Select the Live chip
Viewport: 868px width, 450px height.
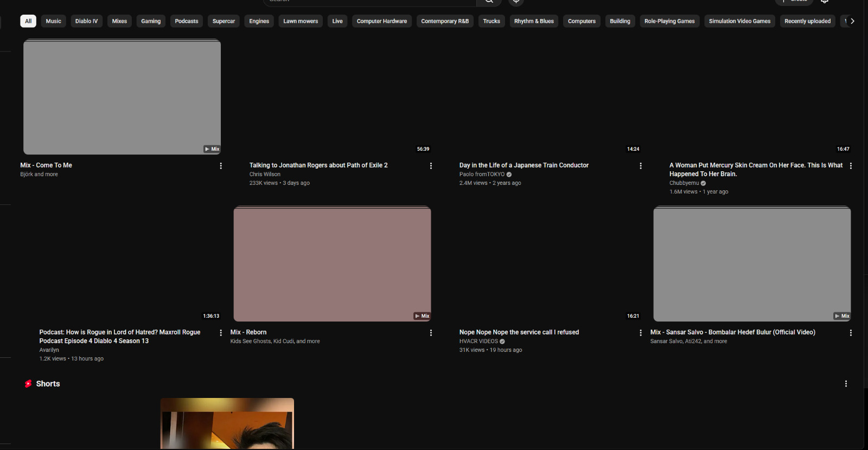[x=337, y=21]
